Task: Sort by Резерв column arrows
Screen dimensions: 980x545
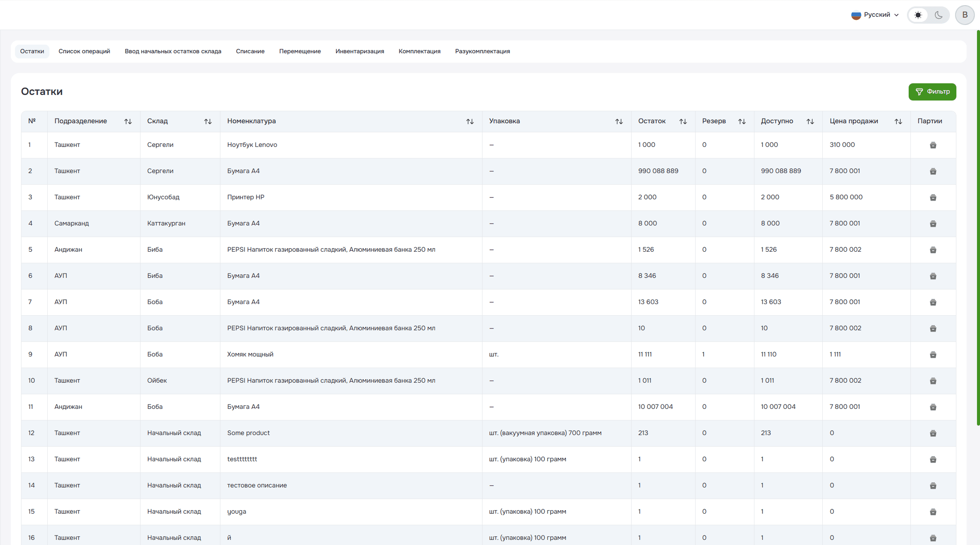Action: (x=742, y=122)
